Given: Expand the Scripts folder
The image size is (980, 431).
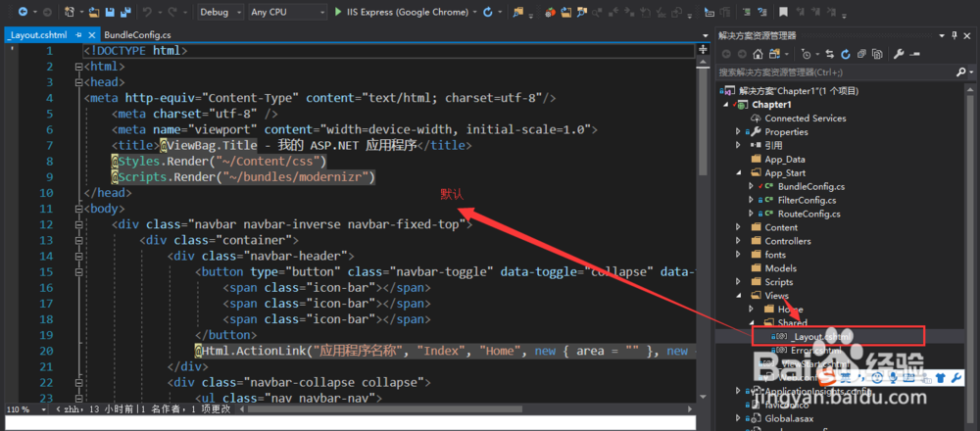Looking at the screenshot, I should [739, 282].
